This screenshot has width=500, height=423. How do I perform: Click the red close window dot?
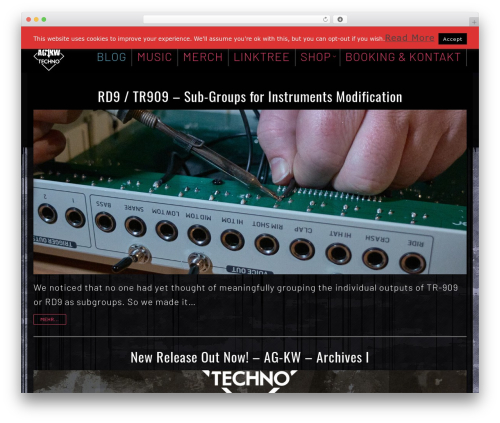coord(29,19)
